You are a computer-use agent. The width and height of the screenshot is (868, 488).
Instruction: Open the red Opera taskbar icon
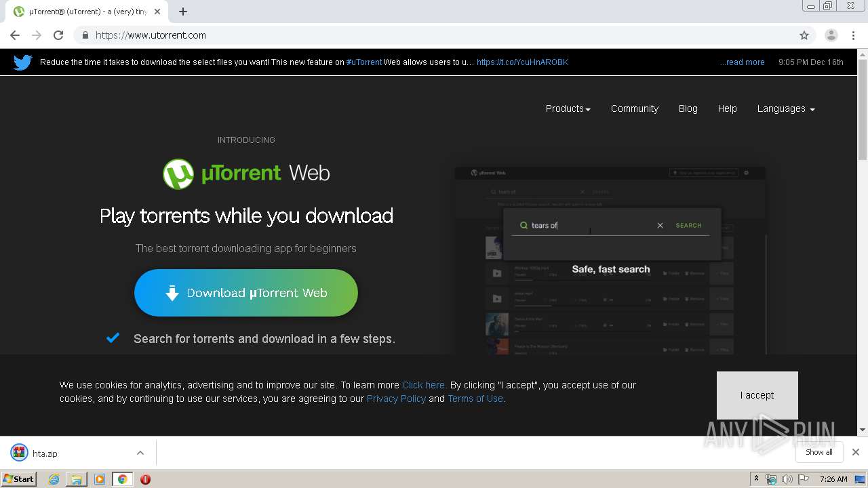click(145, 479)
